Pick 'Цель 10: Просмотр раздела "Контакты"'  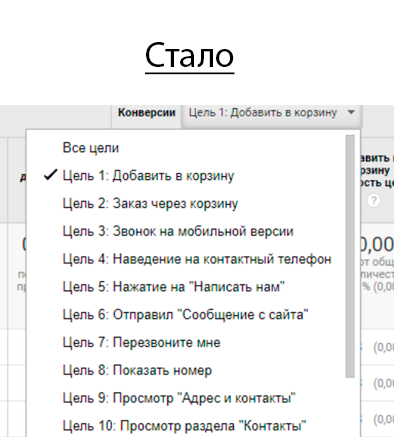184,426
